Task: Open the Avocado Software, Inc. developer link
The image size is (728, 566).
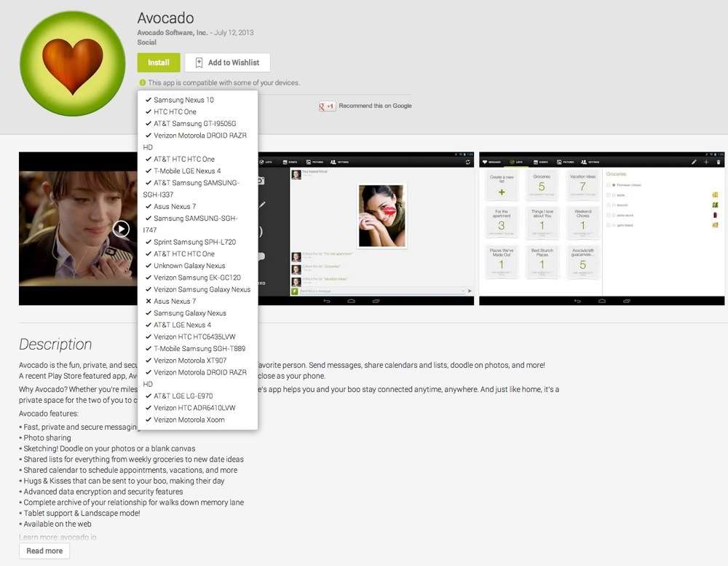Action: (173, 33)
